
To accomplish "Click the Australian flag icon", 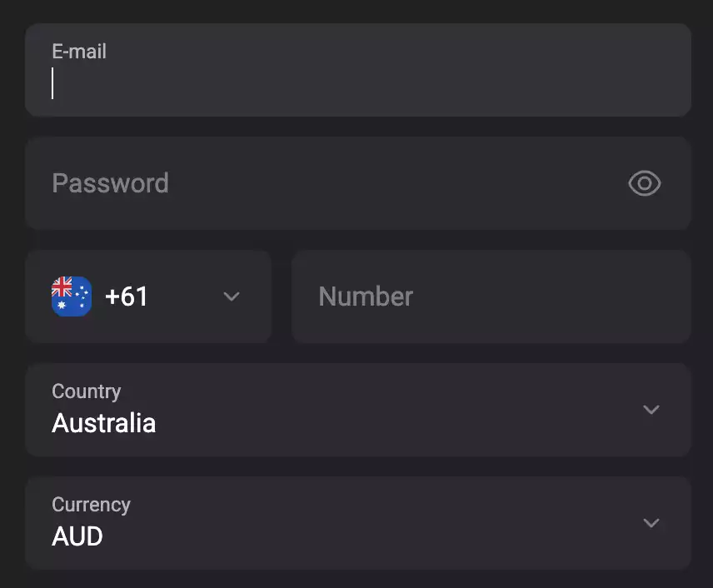I will [72, 296].
